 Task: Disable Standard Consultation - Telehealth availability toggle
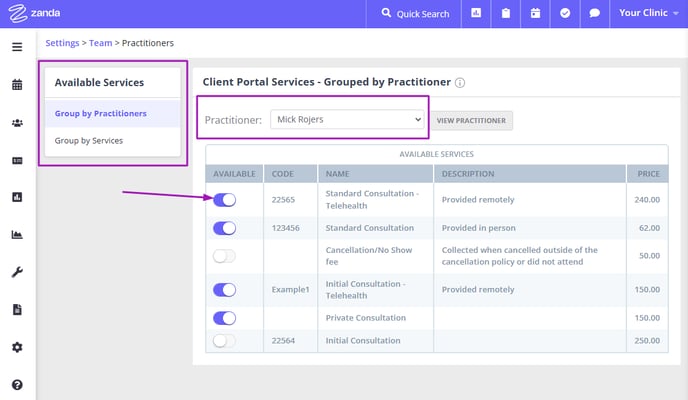225,200
